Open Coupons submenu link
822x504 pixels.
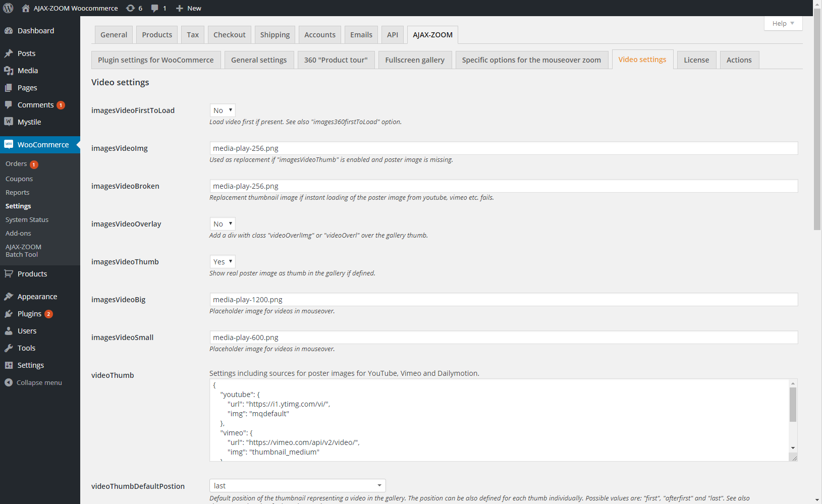tap(19, 179)
